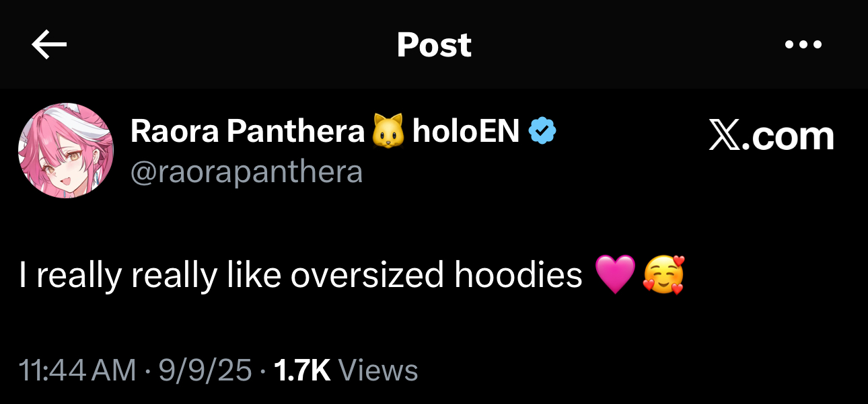Click the smiling face with hearts emoji
The image size is (868, 404).
coord(663,275)
